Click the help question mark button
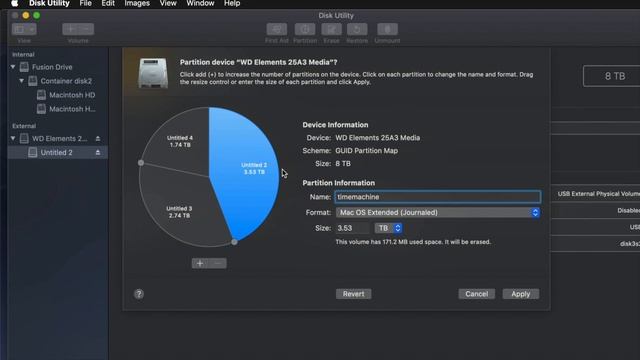640x360 pixels. (x=139, y=294)
